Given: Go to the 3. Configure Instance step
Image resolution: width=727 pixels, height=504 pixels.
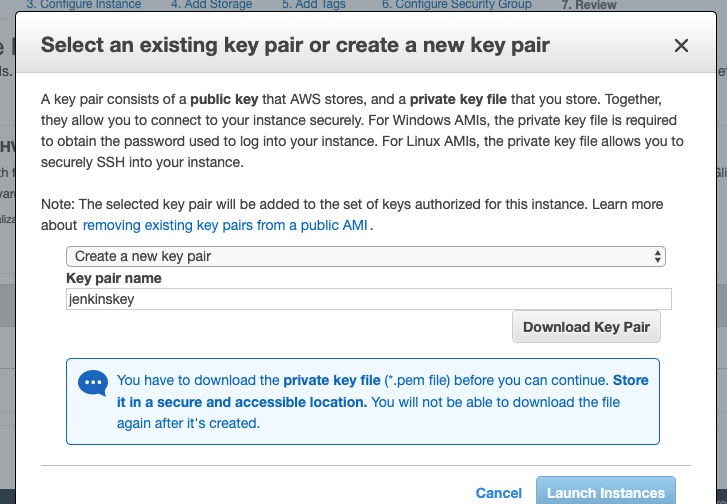Looking at the screenshot, I should coord(83,5).
